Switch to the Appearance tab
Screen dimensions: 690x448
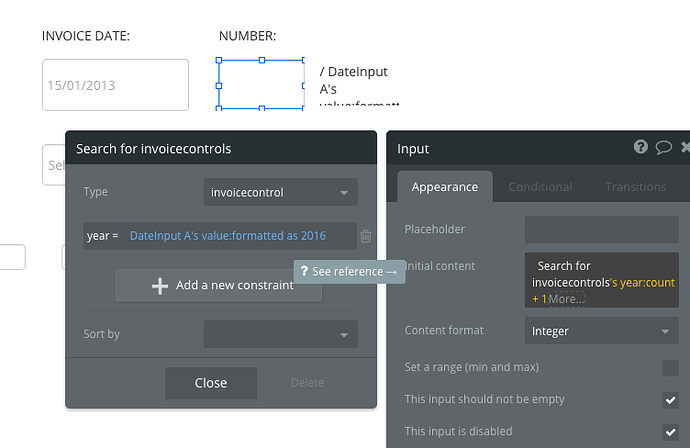pos(444,187)
